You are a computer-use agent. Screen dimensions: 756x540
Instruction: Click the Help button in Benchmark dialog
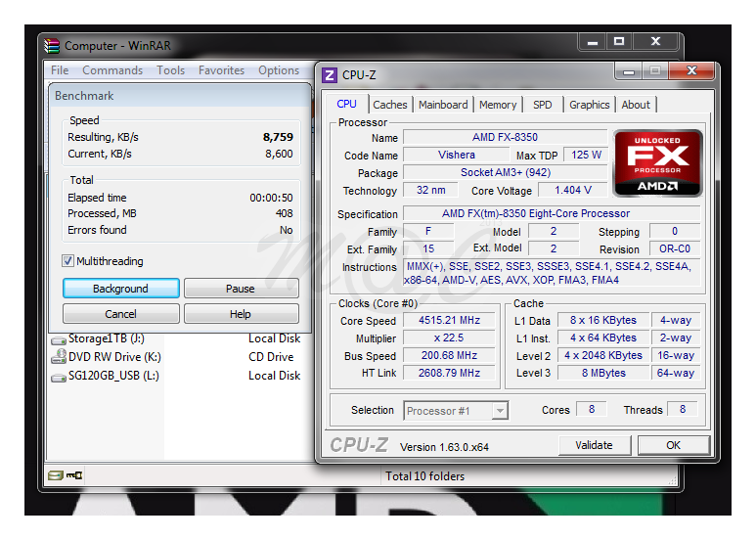[x=241, y=314]
